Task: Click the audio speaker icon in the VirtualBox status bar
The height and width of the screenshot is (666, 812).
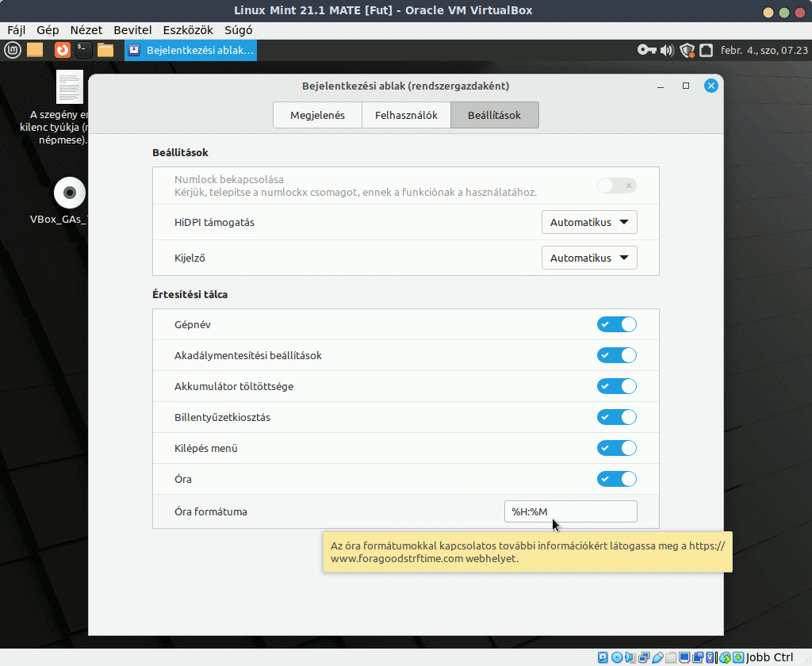Action: click(630, 657)
